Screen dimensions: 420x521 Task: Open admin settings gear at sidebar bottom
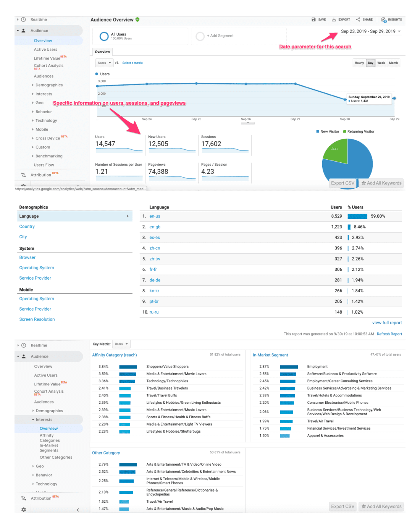click(x=23, y=510)
